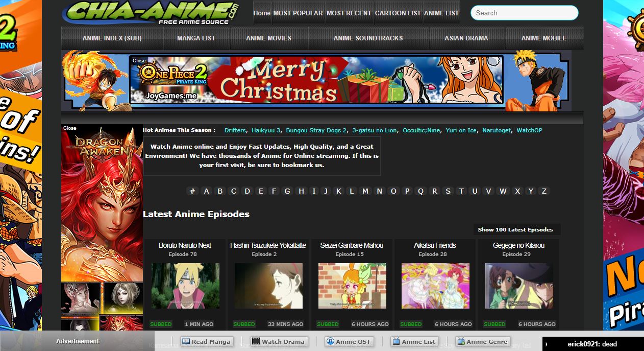Open CARTOON LIST in the top navigation
The height and width of the screenshot is (351, 644).
pos(398,13)
